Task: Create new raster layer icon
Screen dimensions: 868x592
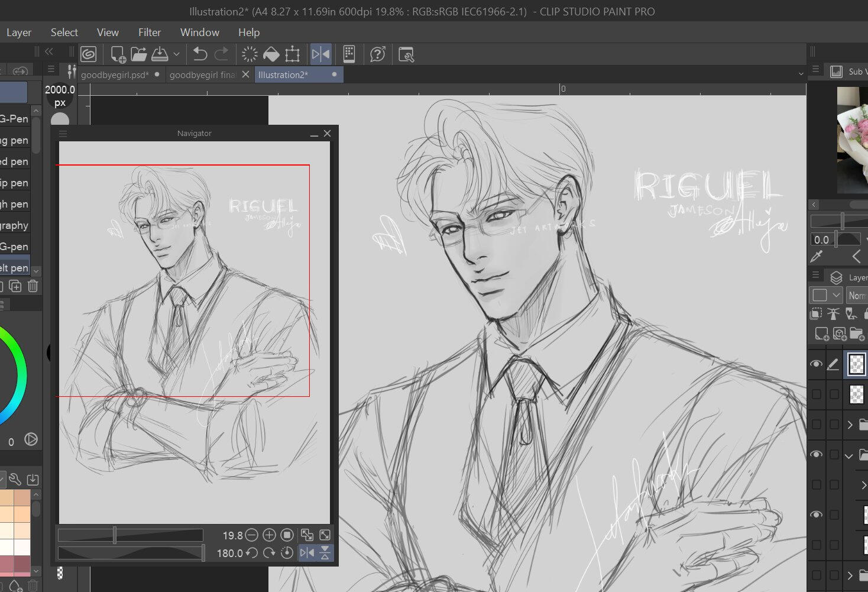Action: 821,334
